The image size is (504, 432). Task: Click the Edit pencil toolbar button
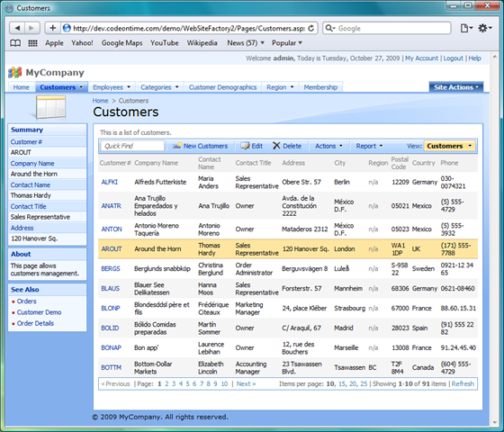(x=252, y=146)
